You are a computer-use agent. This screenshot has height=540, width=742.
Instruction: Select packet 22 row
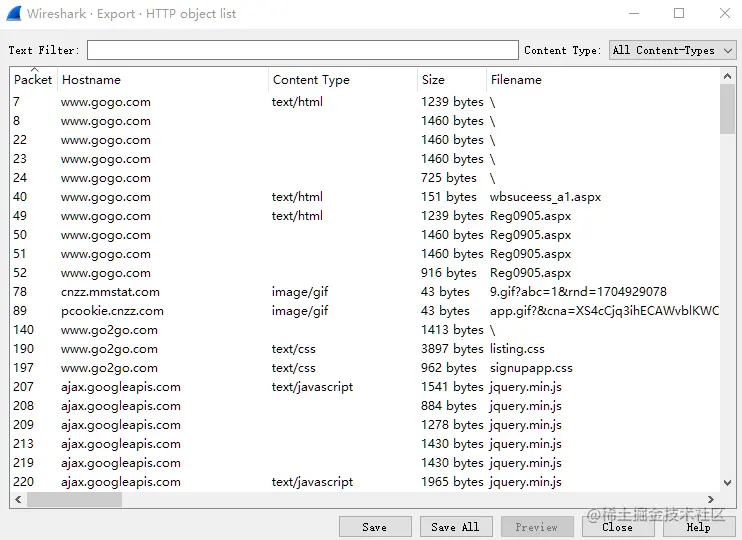(x=364, y=140)
